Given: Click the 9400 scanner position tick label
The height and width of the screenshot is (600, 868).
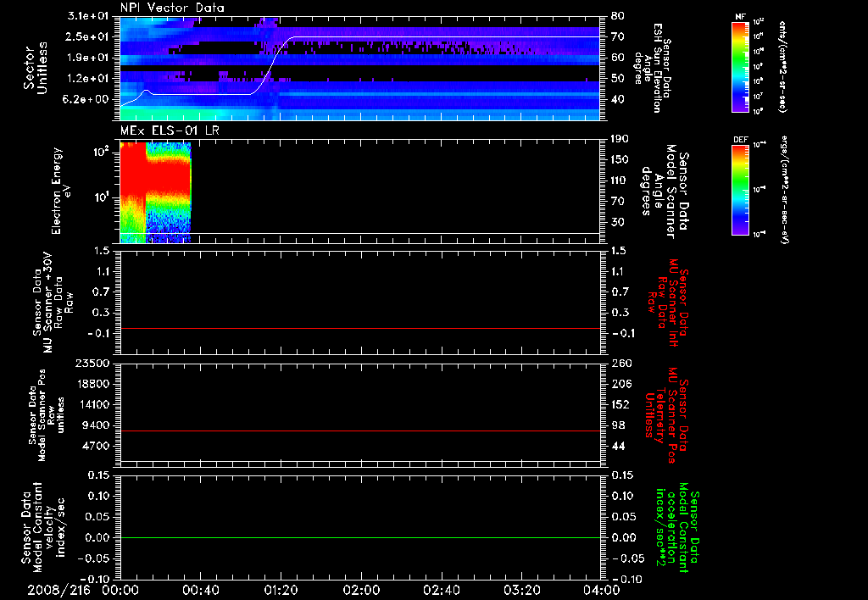Looking at the screenshot, I should point(97,425).
